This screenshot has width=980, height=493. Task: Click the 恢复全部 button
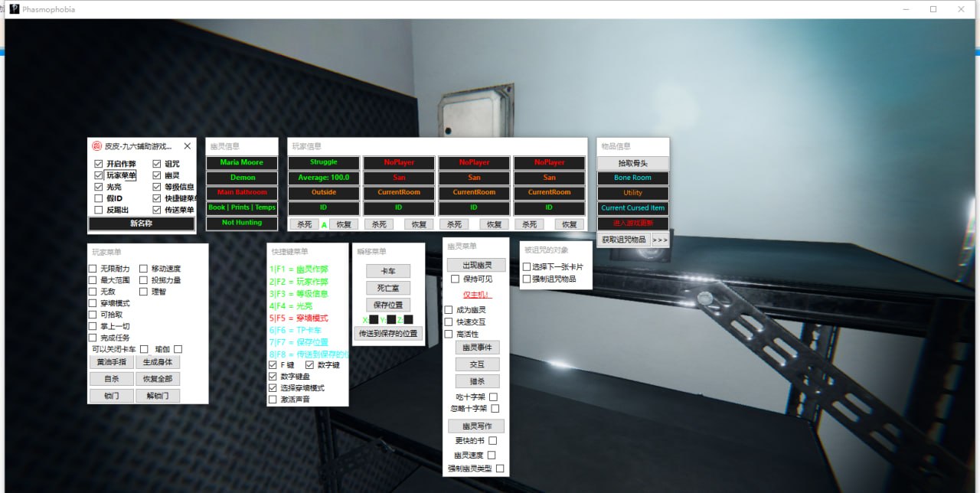(x=158, y=379)
